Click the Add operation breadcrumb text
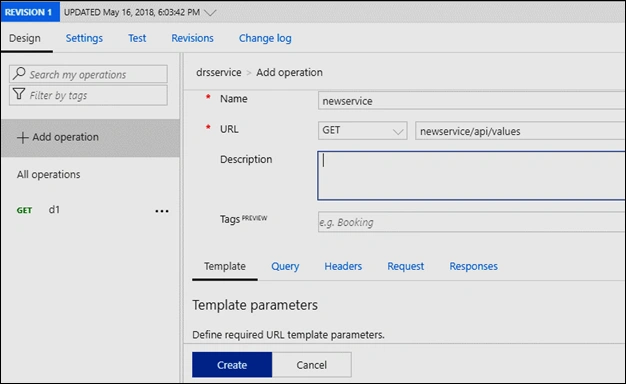The height and width of the screenshot is (384, 626). tap(289, 73)
